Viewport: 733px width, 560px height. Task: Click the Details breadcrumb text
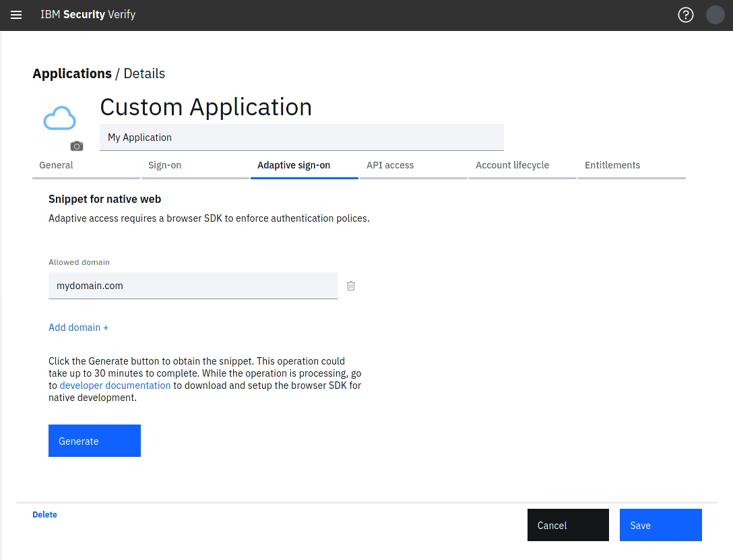coord(144,74)
